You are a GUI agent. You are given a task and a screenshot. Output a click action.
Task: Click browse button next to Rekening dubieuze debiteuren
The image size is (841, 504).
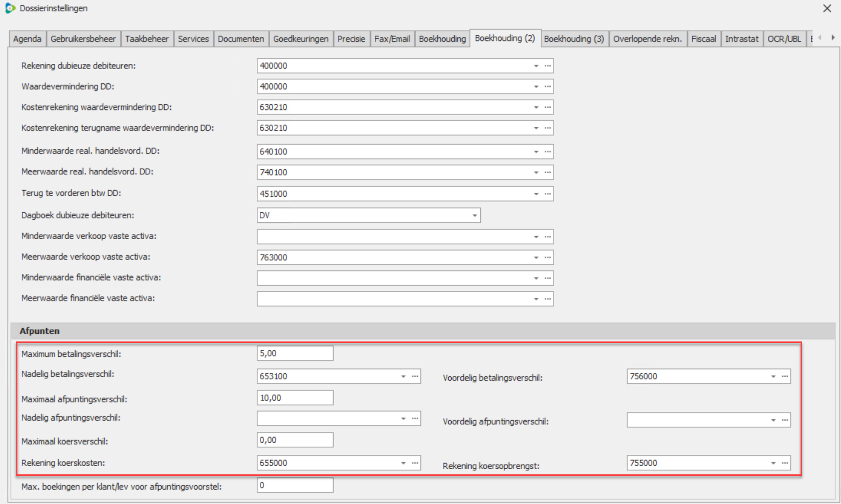point(547,66)
